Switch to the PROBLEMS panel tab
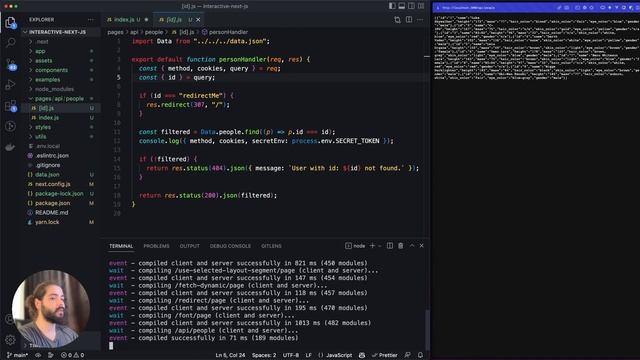Screen dimensions: 640x360 (156, 246)
